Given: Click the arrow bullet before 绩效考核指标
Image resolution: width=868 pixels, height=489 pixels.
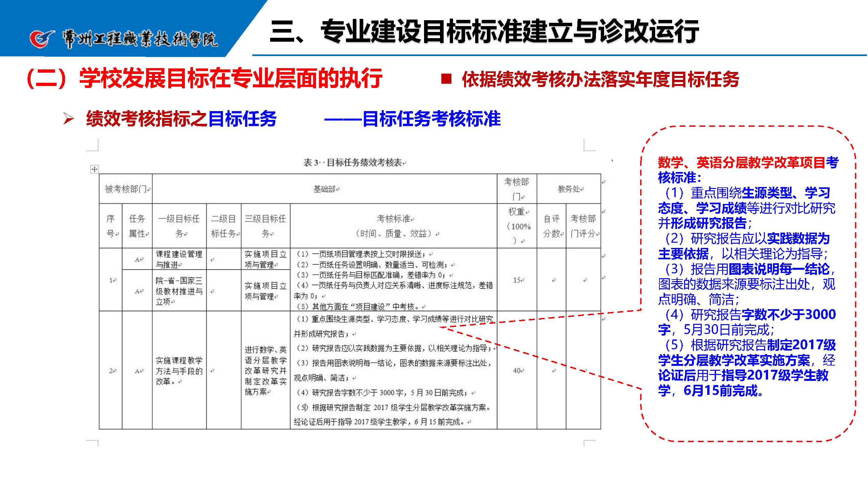Looking at the screenshot, I should (x=68, y=119).
